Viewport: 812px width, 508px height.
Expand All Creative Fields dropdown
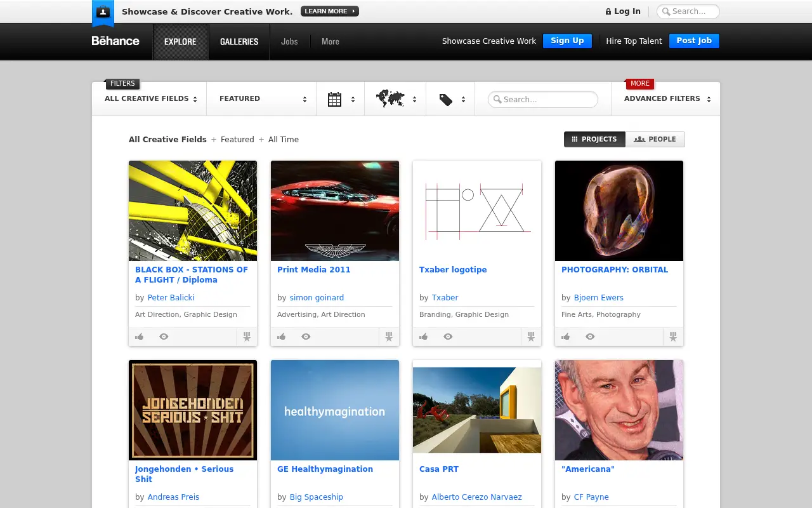[149, 98]
